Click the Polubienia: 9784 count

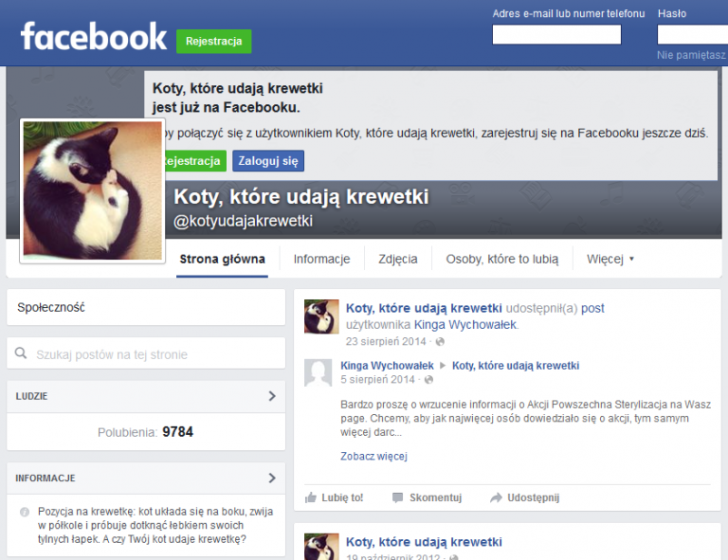coord(145,432)
